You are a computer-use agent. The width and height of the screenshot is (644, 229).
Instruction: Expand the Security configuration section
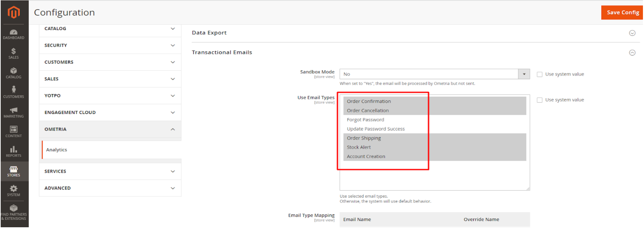pos(110,45)
